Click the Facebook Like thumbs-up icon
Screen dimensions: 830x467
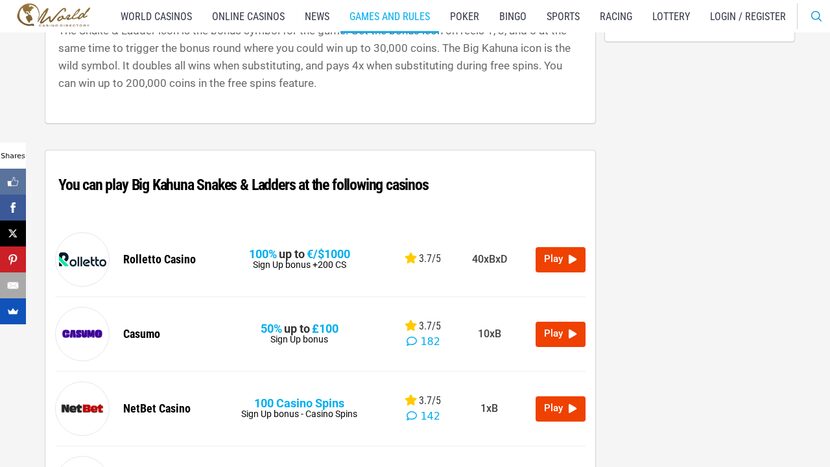[13, 182]
